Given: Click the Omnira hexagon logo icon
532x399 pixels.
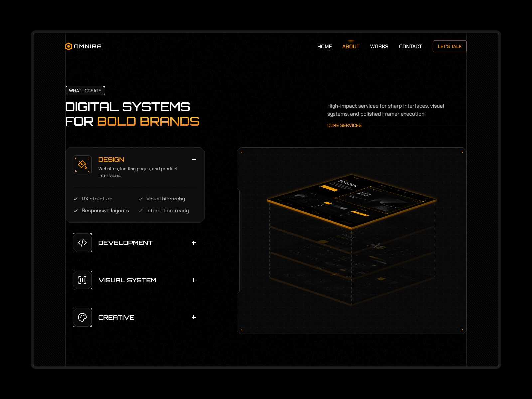Looking at the screenshot, I should [68, 46].
